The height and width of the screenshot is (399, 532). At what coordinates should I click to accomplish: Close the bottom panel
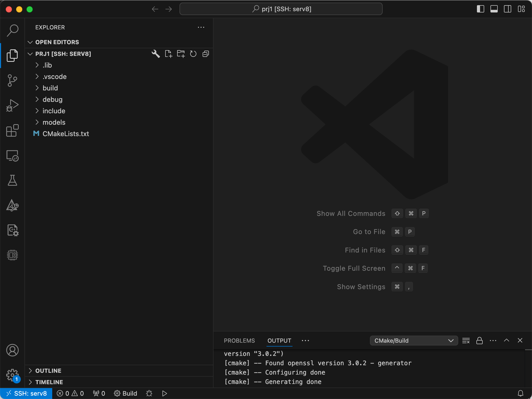pos(520,341)
